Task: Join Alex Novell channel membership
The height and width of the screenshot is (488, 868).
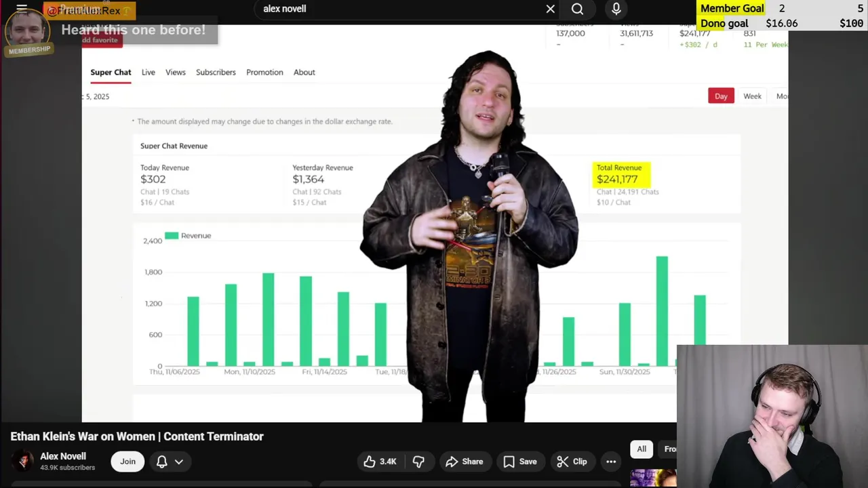Action: point(127,462)
